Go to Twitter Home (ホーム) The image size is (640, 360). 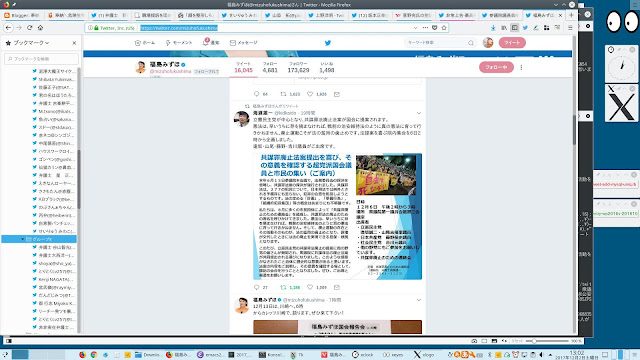[145, 42]
